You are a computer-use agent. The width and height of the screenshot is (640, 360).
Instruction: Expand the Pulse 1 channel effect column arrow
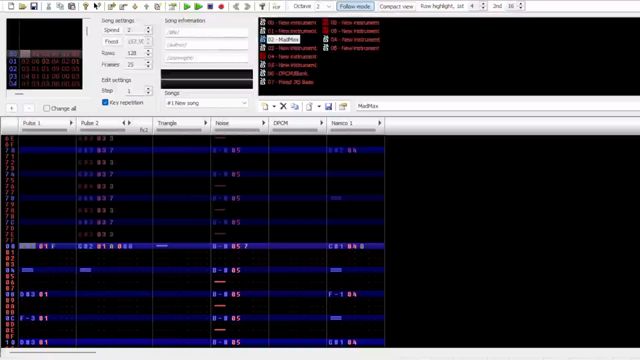point(71,123)
